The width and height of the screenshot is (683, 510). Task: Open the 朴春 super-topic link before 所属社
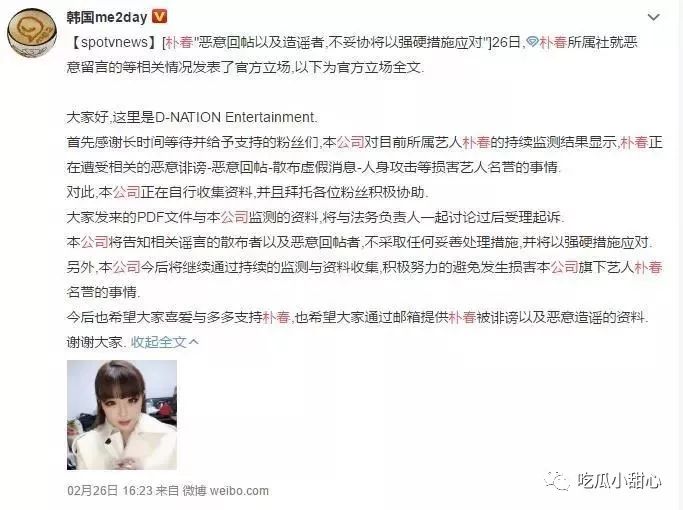553,42
